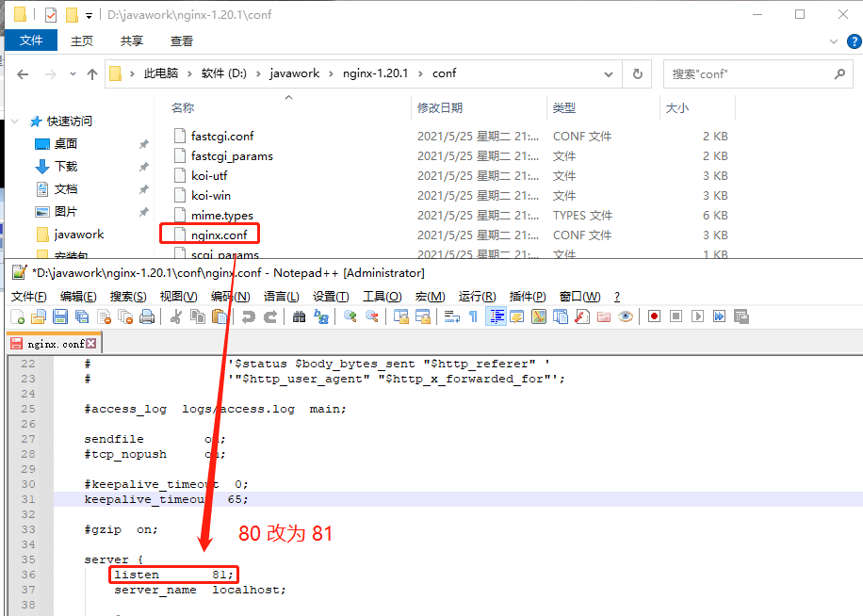Cut selection with the scissors icon
The image size is (863, 616).
176,316
